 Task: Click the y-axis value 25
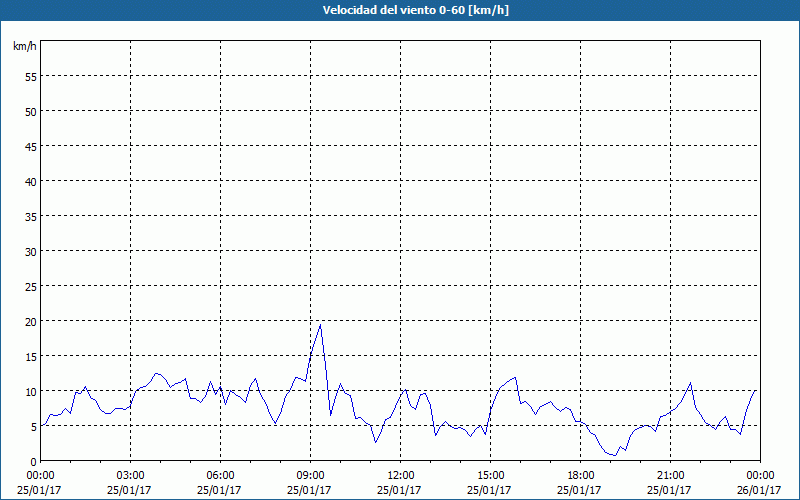click(31, 286)
